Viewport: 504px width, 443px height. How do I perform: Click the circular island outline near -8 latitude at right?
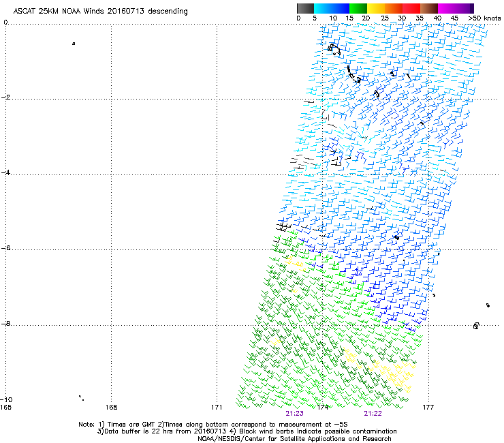click(x=476, y=326)
